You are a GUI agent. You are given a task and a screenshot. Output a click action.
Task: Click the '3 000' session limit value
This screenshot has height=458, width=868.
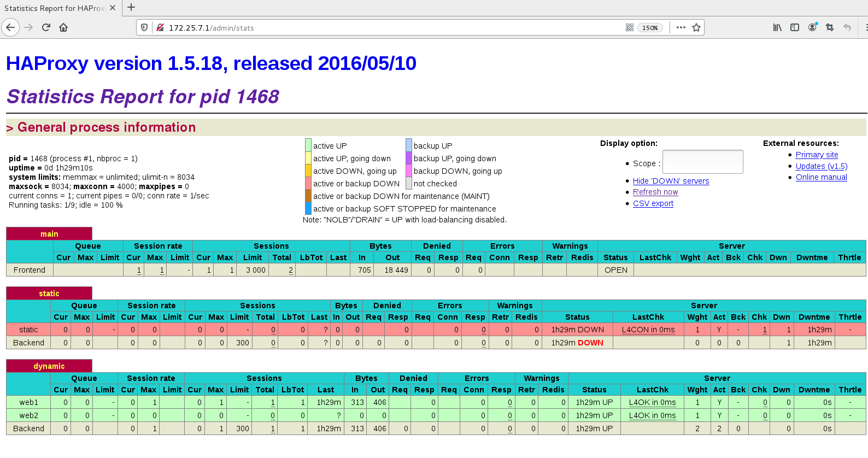click(x=256, y=270)
